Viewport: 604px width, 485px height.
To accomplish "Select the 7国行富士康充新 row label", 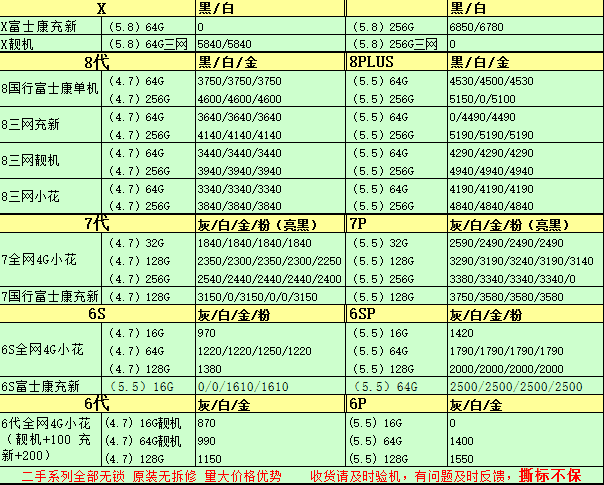I will click(50, 297).
